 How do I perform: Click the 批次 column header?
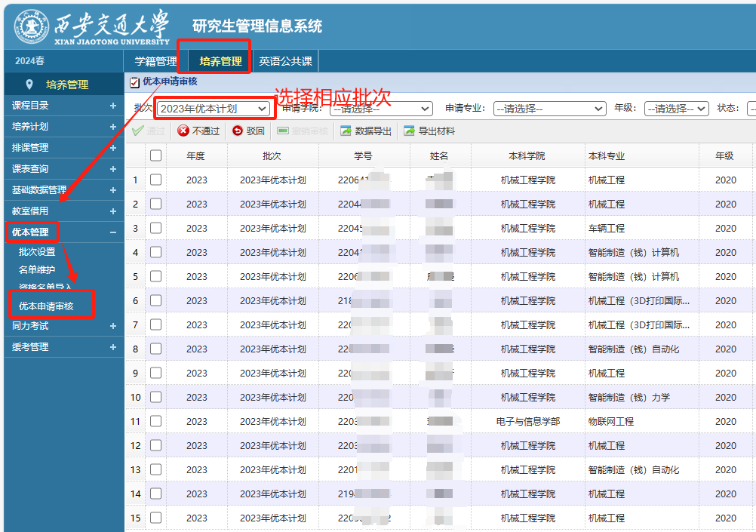[272, 155]
